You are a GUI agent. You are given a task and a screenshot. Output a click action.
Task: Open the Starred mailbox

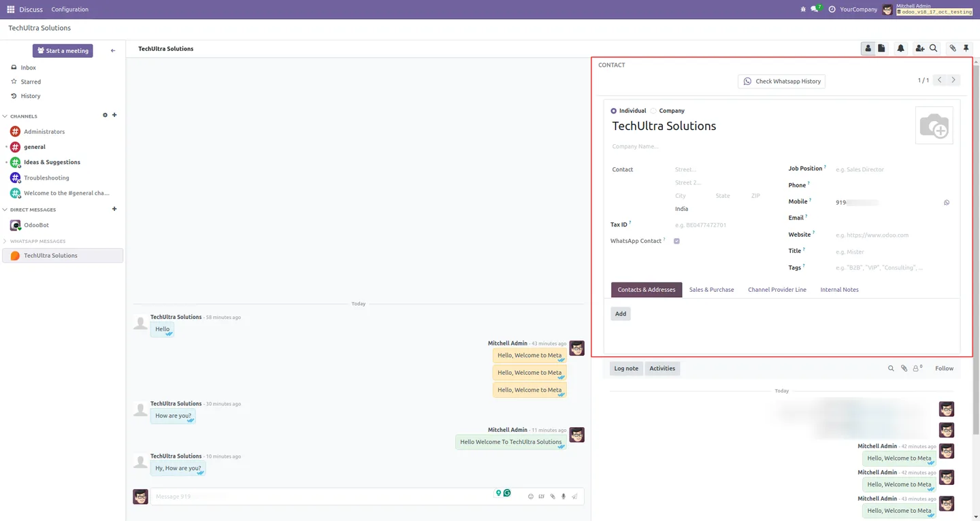tap(31, 82)
